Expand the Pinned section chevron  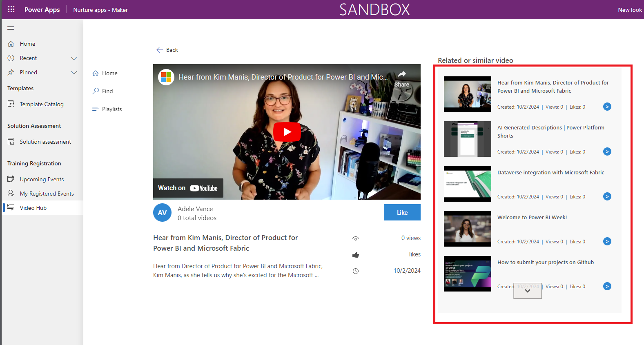(74, 72)
